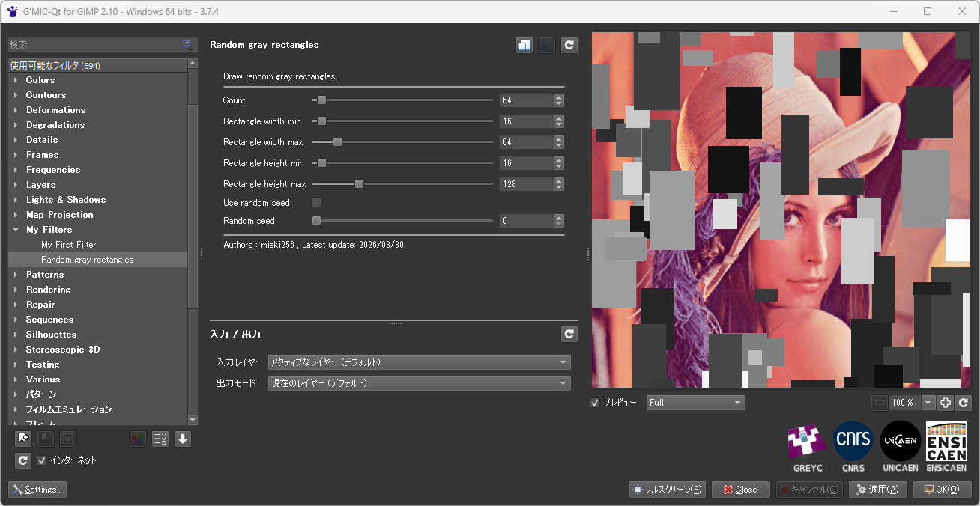Expand the Contours category
This screenshot has width=980, height=506.
point(16,95)
